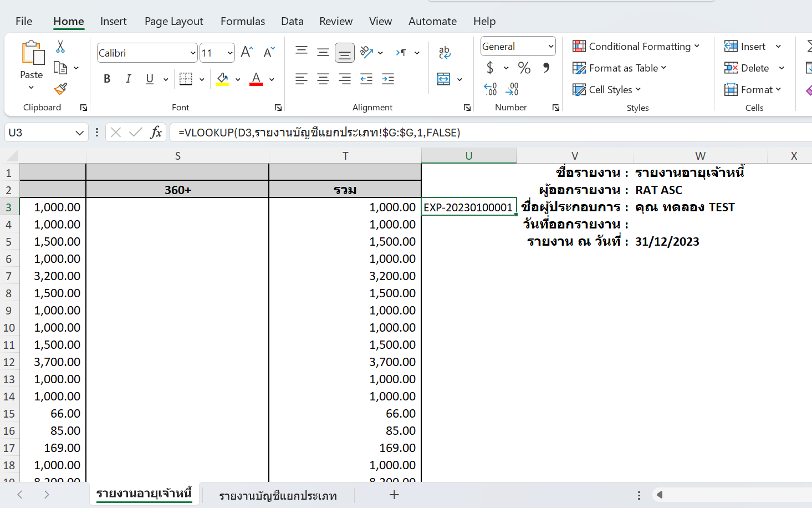This screenshot has width=812, height=508.
Task: Toggle Bold formatting
Action: (107, 79)
